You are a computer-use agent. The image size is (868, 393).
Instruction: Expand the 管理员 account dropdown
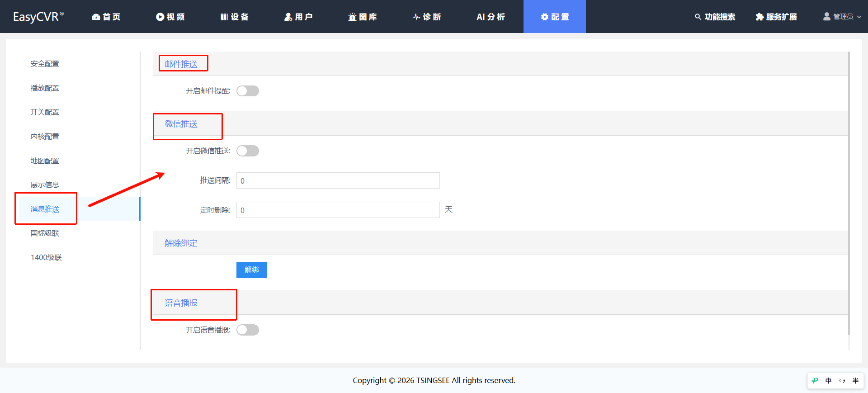coord(842,17)
